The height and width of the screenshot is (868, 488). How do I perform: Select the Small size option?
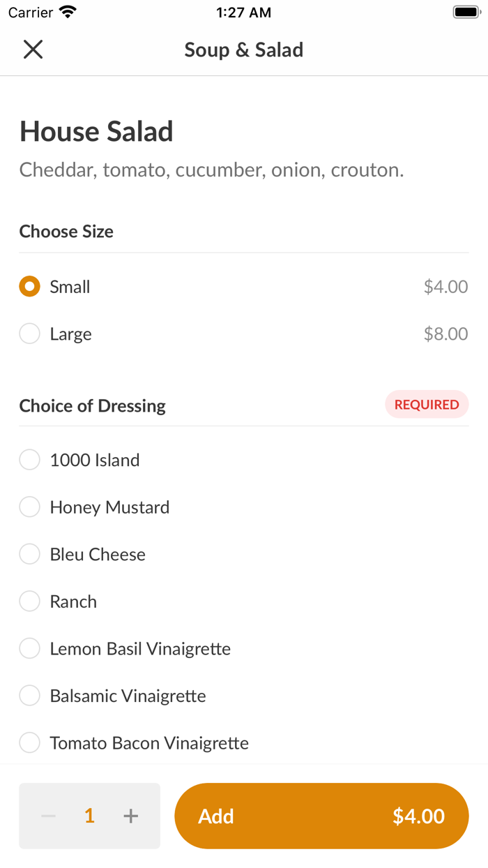pyautogui.click(x=29, y=287)
